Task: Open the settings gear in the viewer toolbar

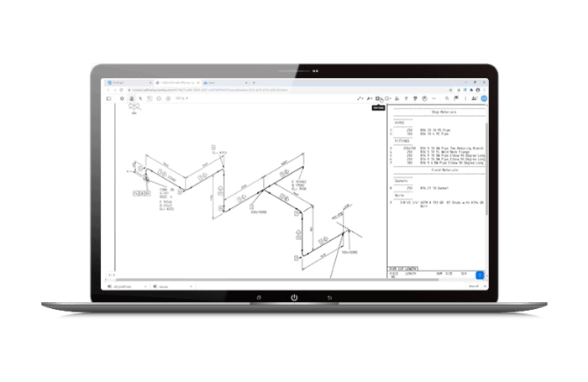Action: pos(123,98)
